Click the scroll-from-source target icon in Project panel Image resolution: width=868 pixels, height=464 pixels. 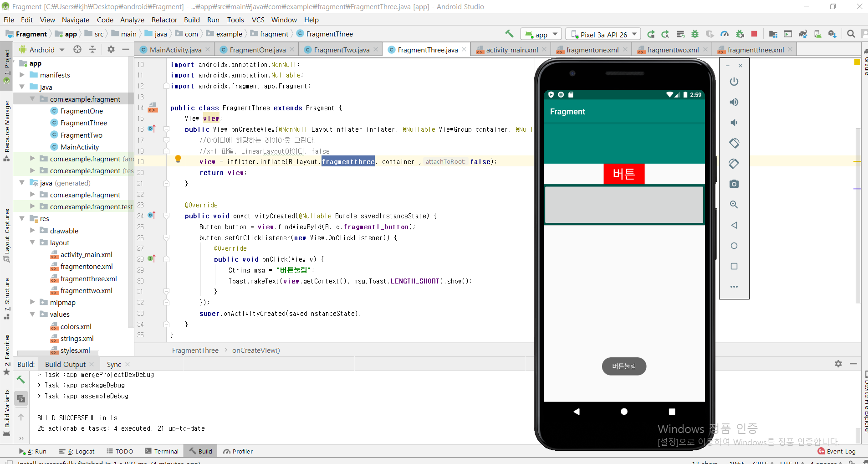click(77, 49)
